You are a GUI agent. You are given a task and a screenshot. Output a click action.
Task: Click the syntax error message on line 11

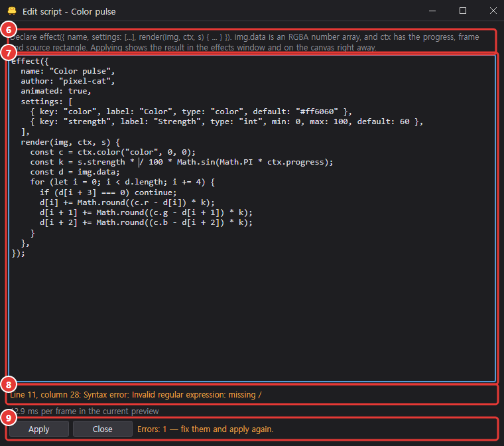136,394
